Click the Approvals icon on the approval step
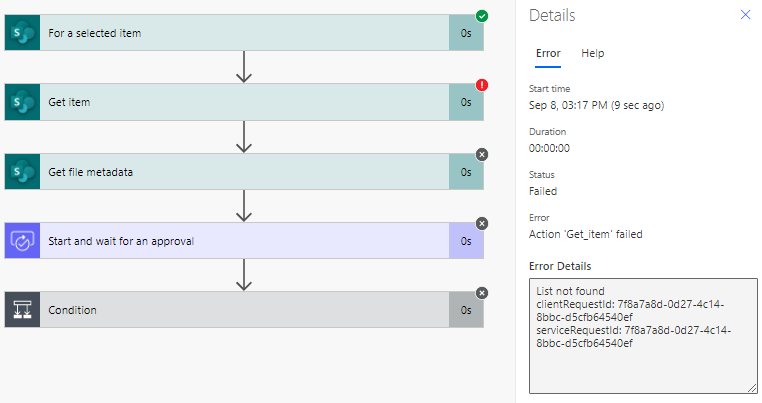 tap(22, 241)
